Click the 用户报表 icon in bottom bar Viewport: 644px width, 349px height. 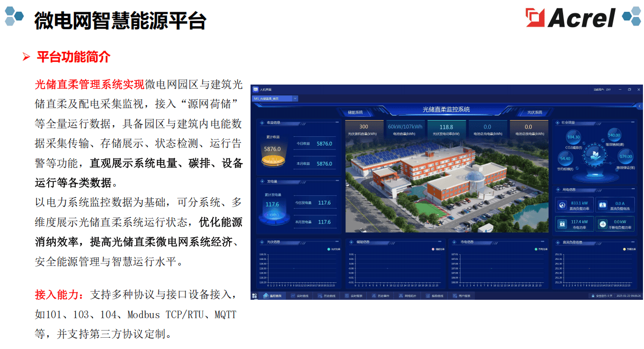click(x=455, y=296)
